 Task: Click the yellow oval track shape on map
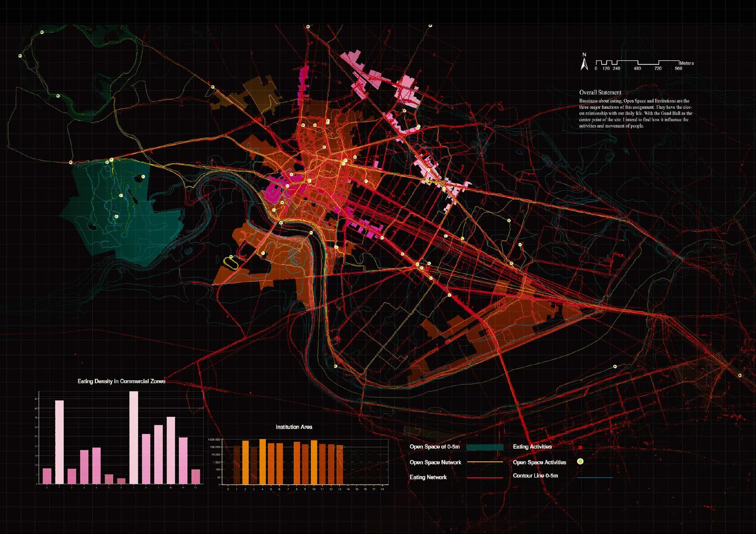pyautogui.click(x=231, y=263)
